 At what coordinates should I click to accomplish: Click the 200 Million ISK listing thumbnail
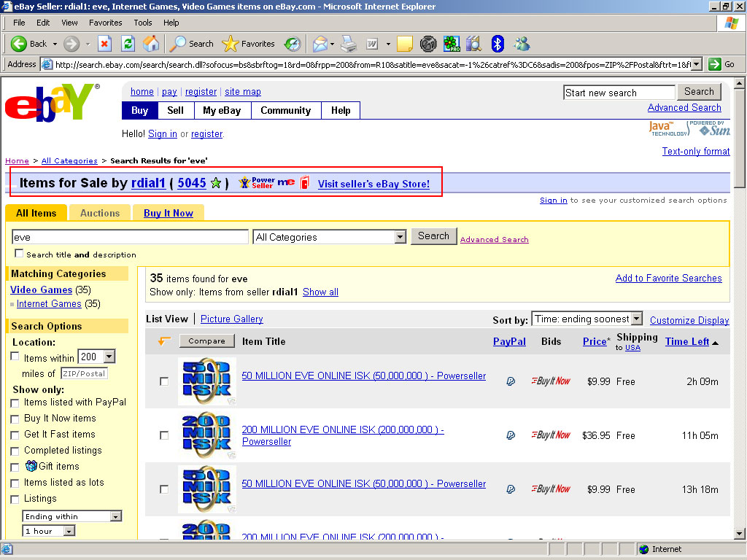coord(206,435)
